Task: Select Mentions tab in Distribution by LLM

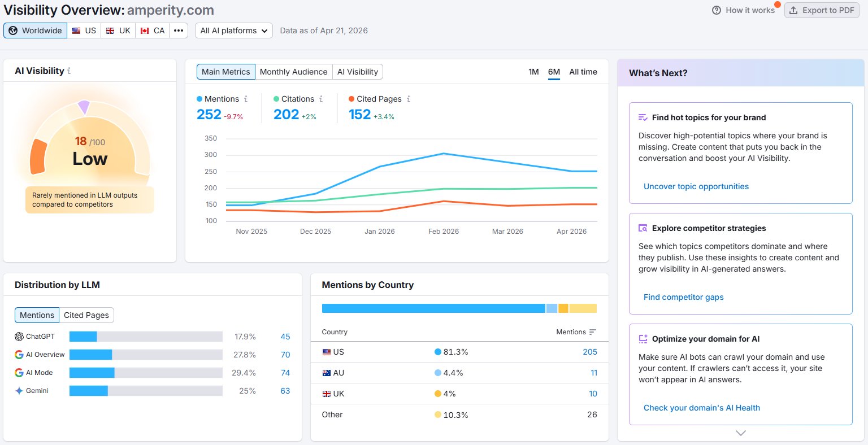Action: pyautogui.click(x=37, y=315)
